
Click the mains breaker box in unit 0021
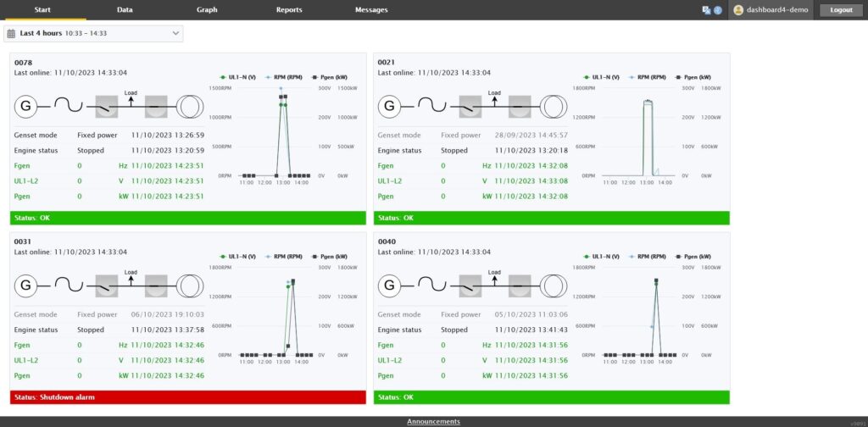pyautogui.click(x=520, y=106)
